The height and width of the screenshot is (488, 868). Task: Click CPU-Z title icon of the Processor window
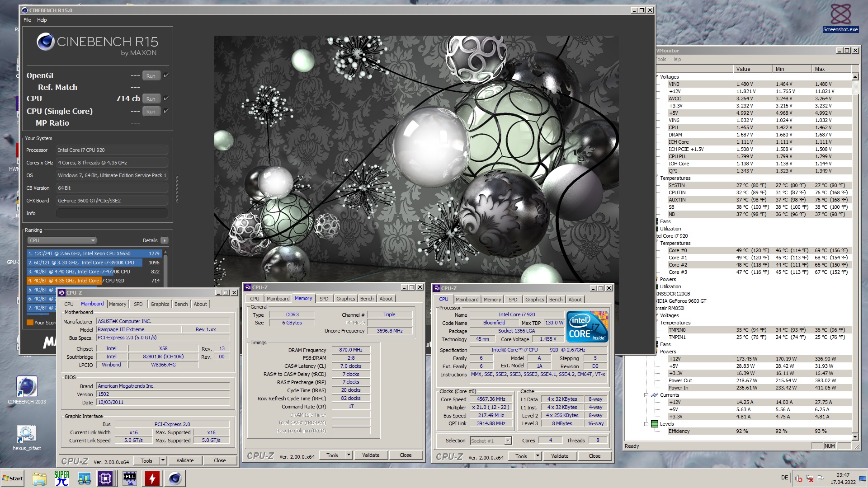(437, 288)
